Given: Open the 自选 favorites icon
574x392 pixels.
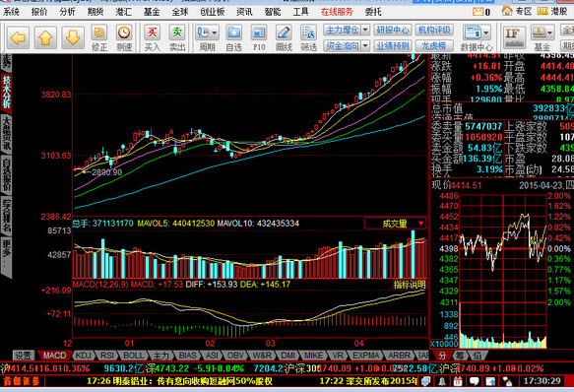Looking at the screenshot, I should (x=234, y=37).
